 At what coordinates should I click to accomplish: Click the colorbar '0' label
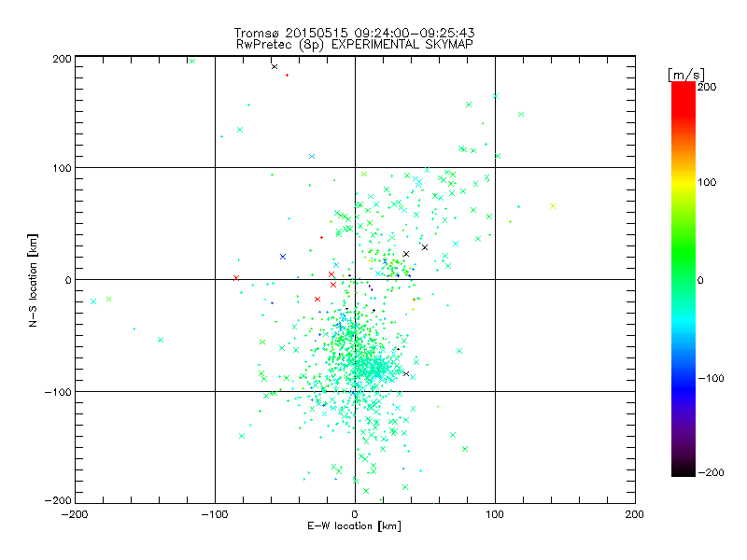pos(700,280)
